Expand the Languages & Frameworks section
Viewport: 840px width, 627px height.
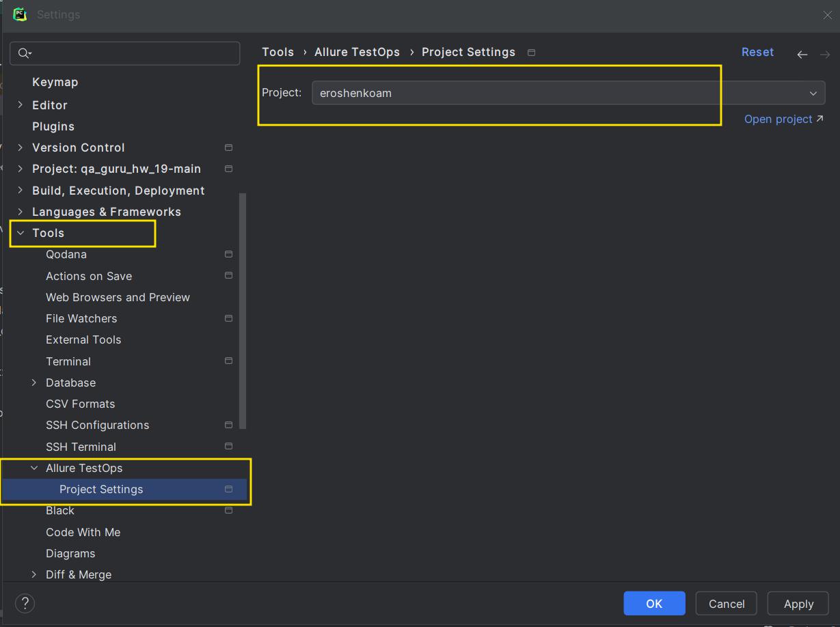click(x=21, y=212)
